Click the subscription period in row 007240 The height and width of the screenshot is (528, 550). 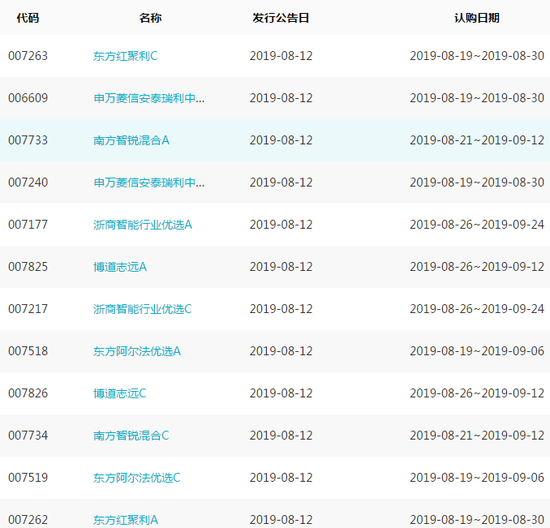(x=477, y=182)
